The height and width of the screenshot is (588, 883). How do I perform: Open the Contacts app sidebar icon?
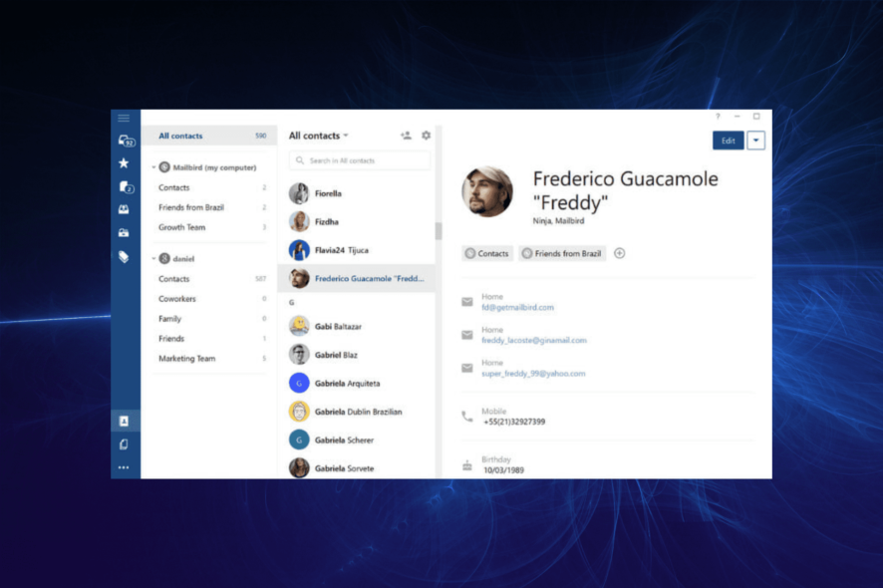[x=124, y=421]
